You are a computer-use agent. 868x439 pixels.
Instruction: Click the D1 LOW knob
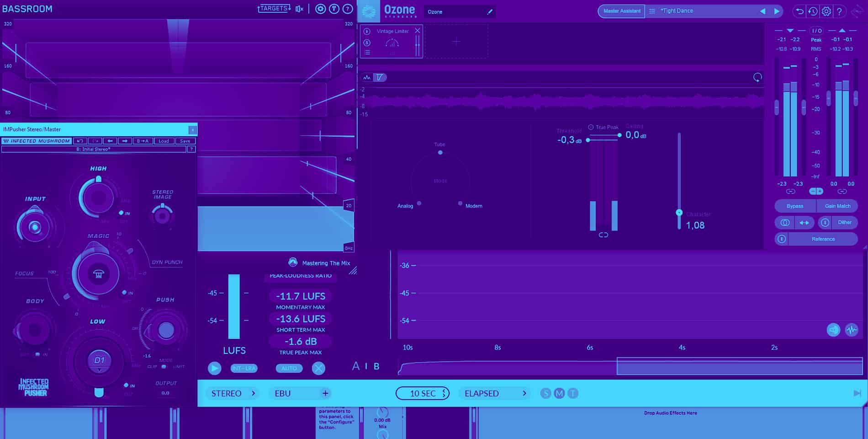[100, 360]
